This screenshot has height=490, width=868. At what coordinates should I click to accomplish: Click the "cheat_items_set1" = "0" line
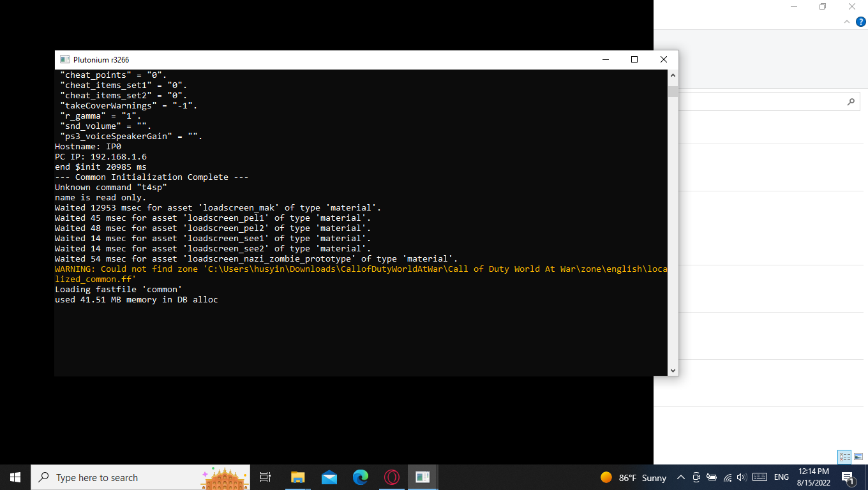[124, 85]
